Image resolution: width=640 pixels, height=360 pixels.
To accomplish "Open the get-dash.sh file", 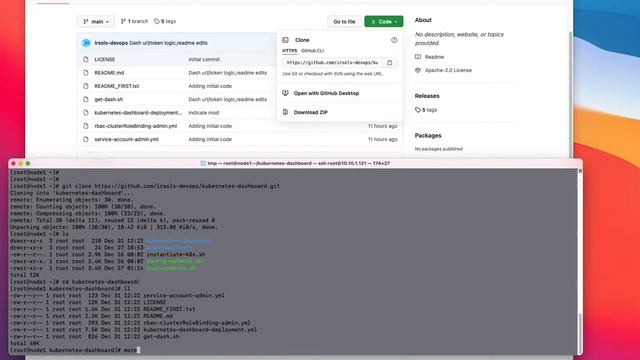I will [109, 99].
